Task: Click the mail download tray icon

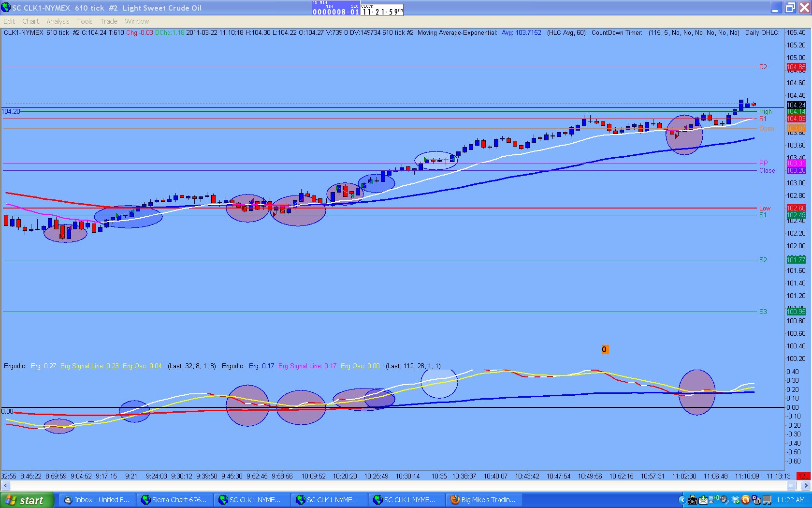Action: click(x=703, y=500)
